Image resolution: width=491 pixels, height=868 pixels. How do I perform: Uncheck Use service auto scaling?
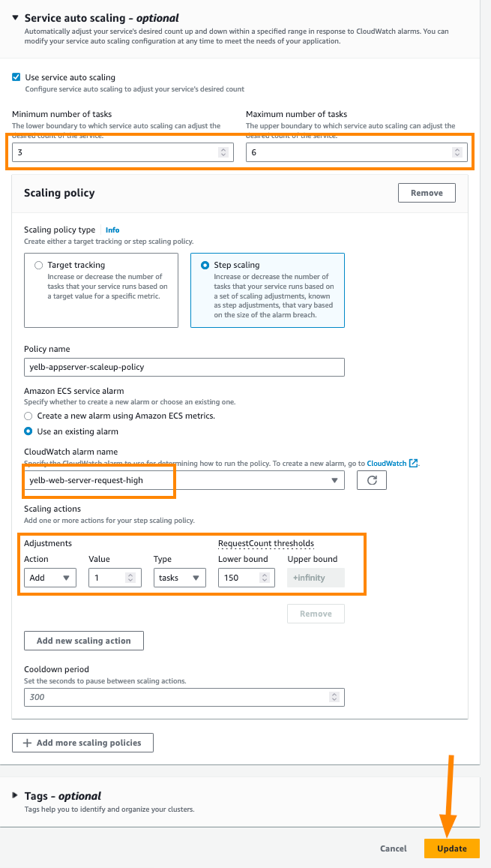[16, 77]
